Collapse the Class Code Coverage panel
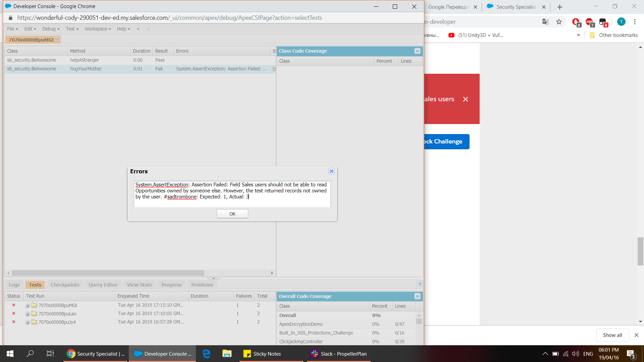Image resolution: width=644 pixels, height=362 pixels. tap(417, 51)
